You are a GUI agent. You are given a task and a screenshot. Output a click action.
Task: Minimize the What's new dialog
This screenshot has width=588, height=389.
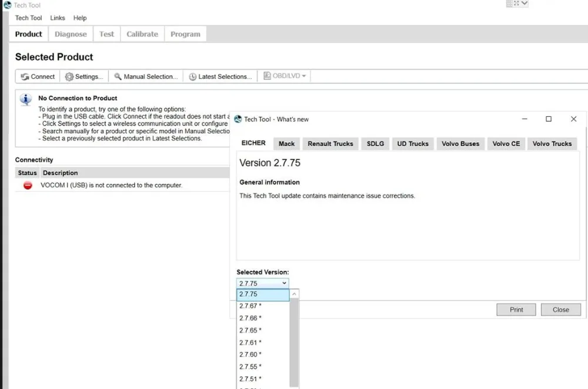point(524,119)
